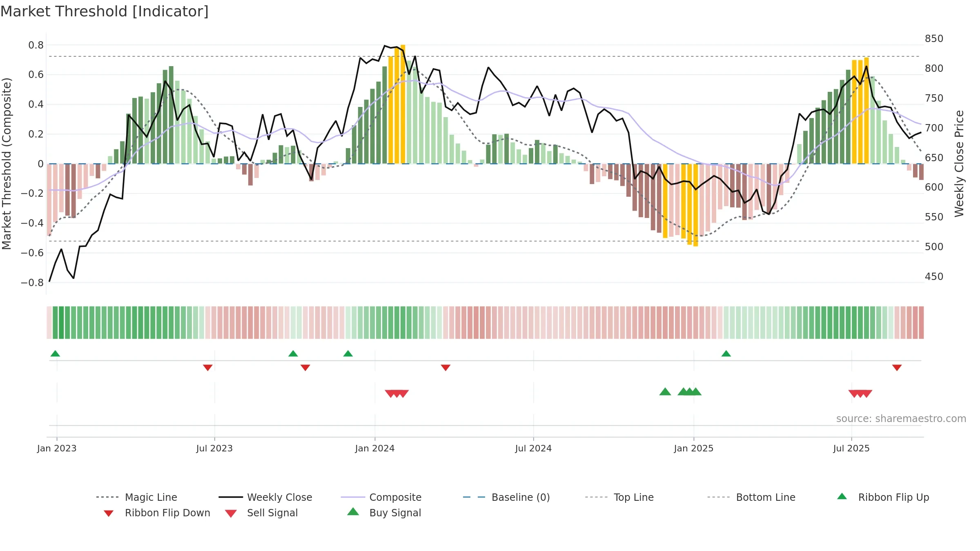Image resolution: width=980 pixels, height=551 pixels.
Task: Toggle the Magic Line legend entry
Action: (x=136, y=497)
